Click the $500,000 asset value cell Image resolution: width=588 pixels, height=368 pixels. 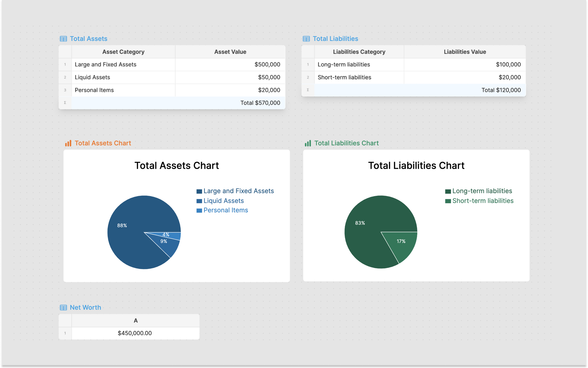coord(230,65)
